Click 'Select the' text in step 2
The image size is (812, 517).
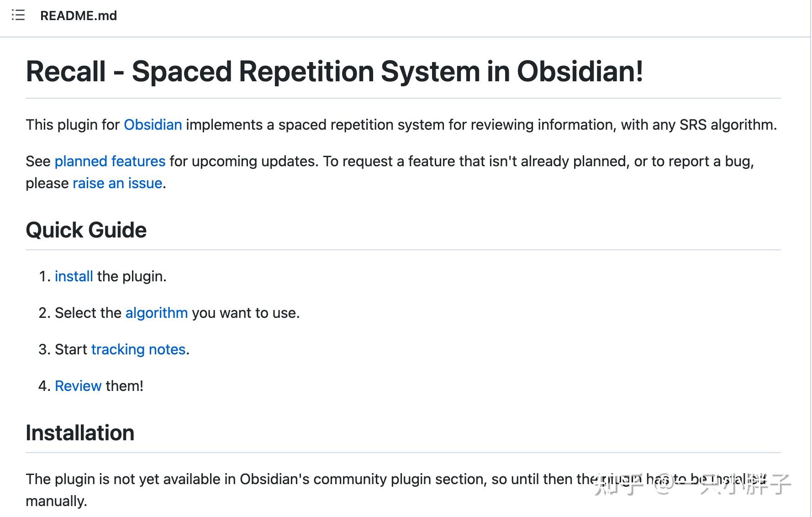[x=88, y=313]
